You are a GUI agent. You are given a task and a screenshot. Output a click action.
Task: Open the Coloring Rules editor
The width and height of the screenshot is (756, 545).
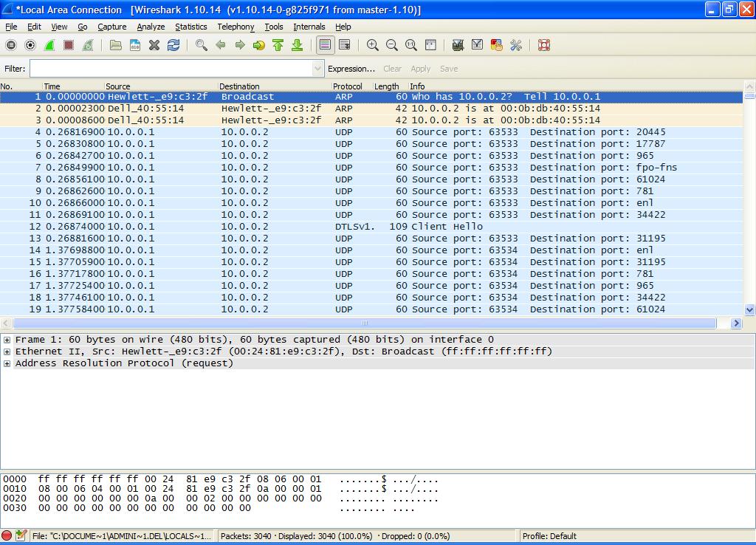click(496, 44)
